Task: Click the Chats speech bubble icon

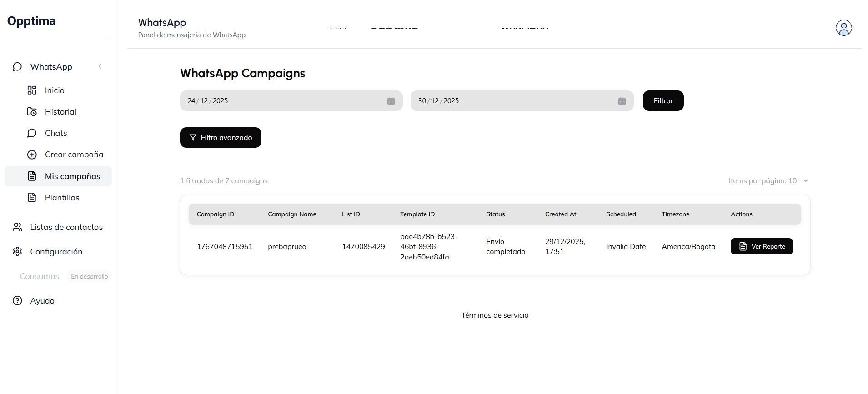Action: 32,133
